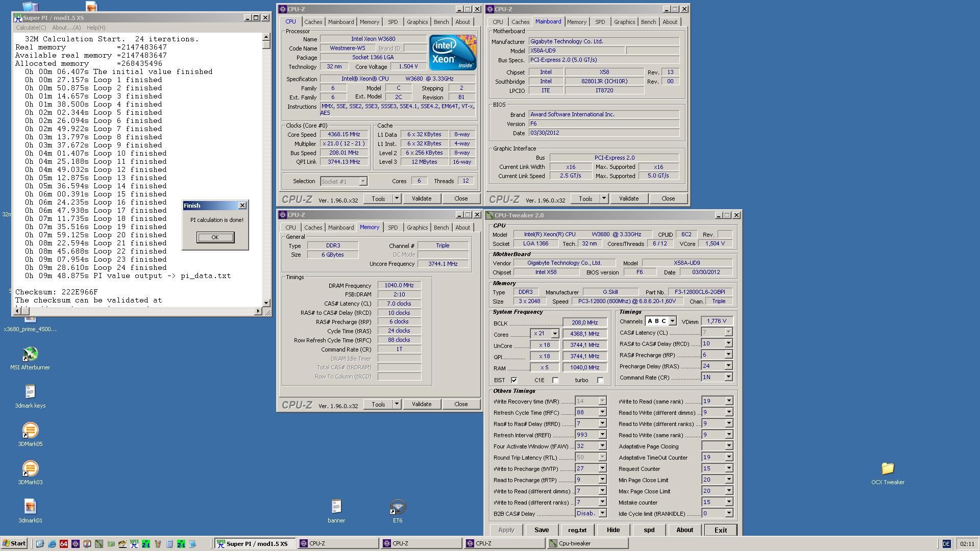Click the Super PI vertical scrollbar down arrow

click(266, 303)
